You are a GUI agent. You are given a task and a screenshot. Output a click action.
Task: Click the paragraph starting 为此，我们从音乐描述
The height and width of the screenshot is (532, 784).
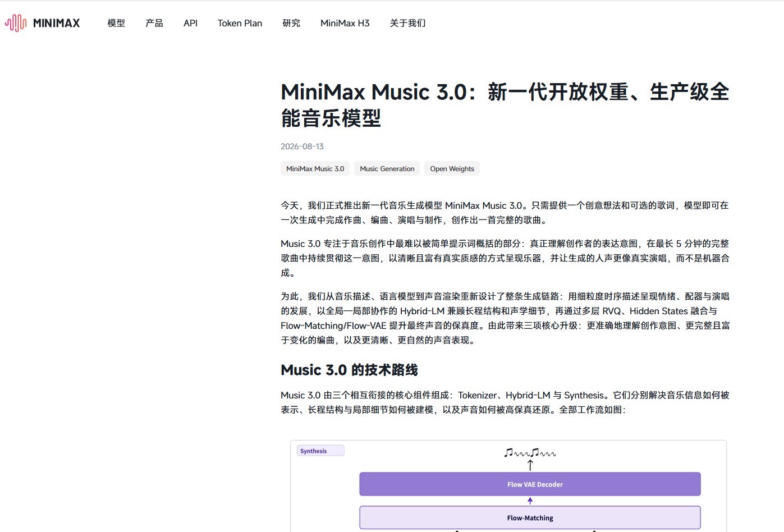(505, 318)
